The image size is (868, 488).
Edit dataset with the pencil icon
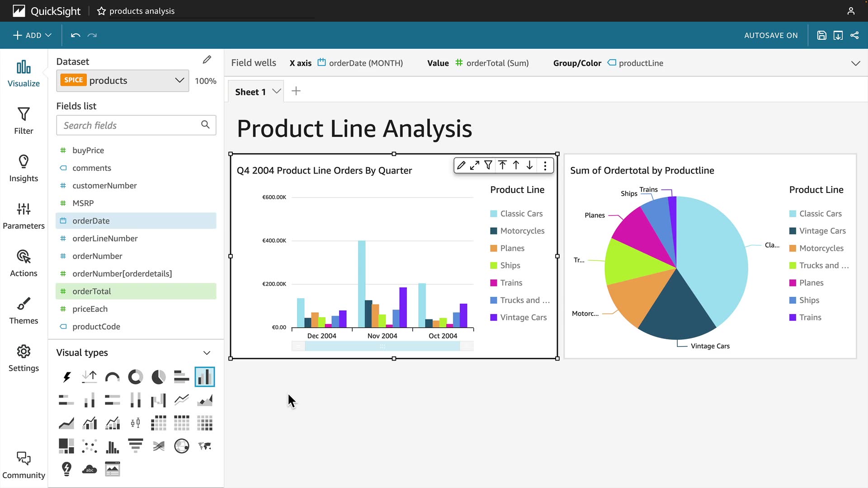(207, 60)
